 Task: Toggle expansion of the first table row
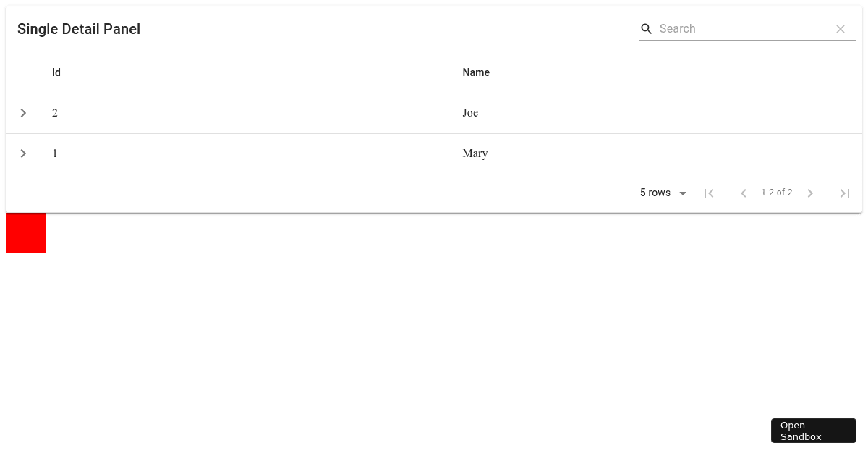pyautogui.click(x=23, y=113)
